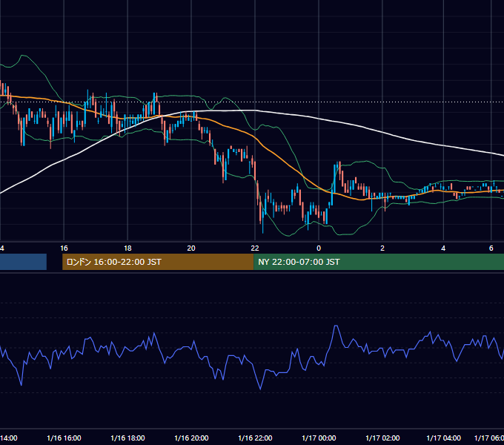This screenshot has height=445, width=504.
Task: Click the "1/16 20:00" date label
Action: tap(191, 438)
